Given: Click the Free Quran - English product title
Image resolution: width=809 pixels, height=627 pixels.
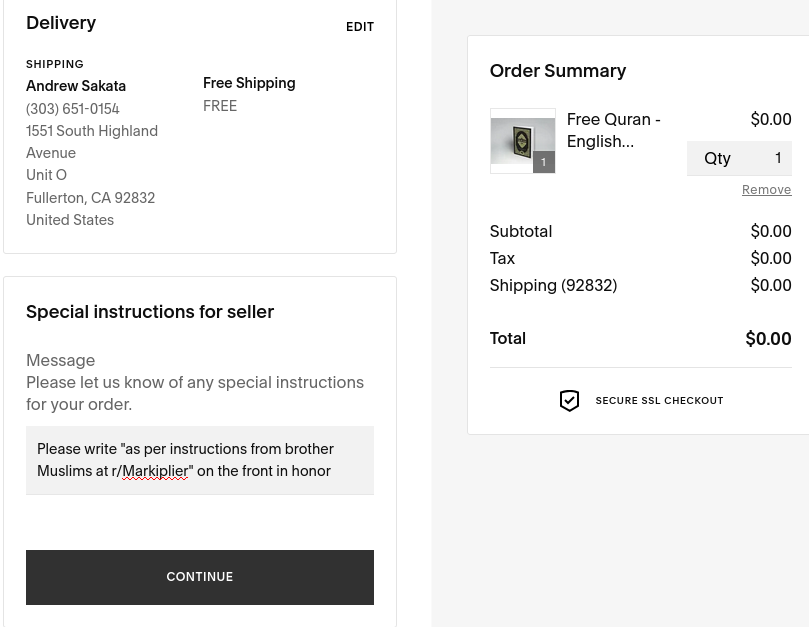Looking at the screenshot, I should pyautogui.click(x=613, y=130).
